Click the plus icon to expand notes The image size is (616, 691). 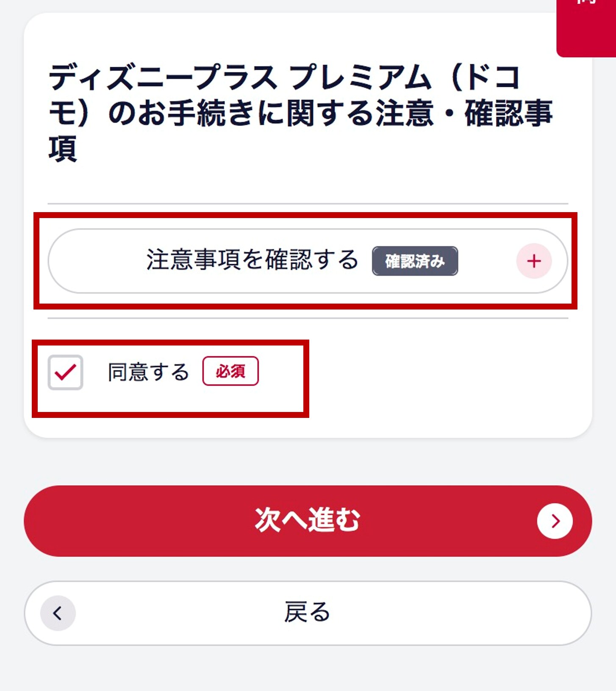534,261
